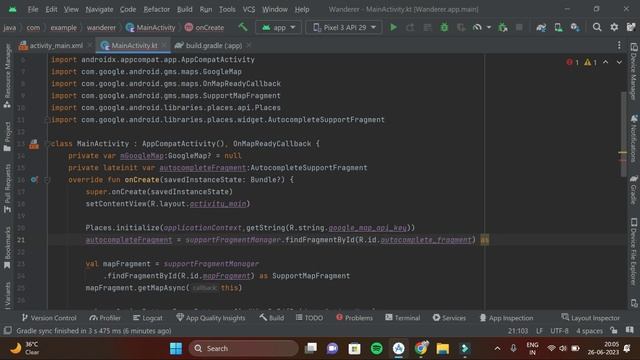This screenshot has width=640, height=360.
Task: Start Debug 'app' with the bug icon
Action: (444, 27)
